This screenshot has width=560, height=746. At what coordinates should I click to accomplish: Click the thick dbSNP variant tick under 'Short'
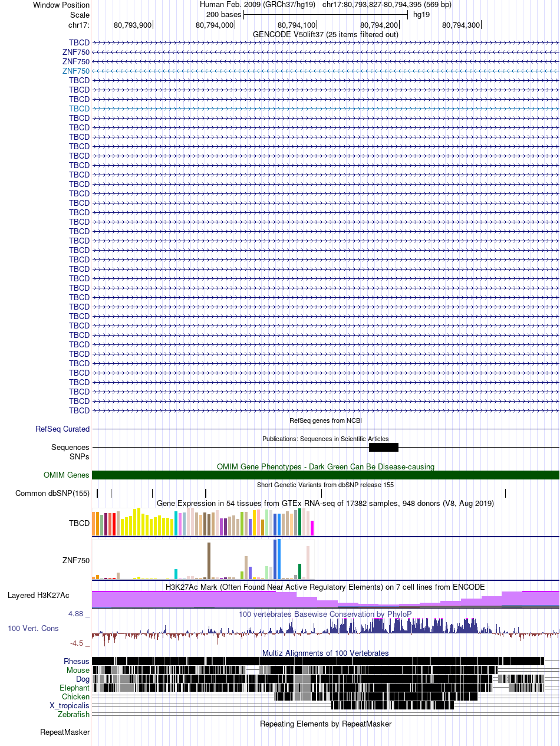pyautogui.click(x=205, y=493)
